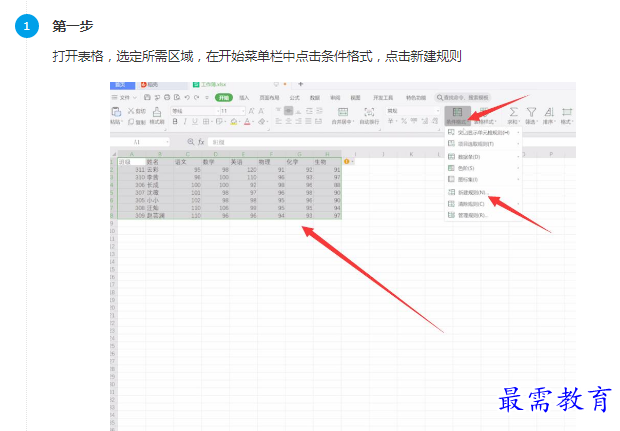
Task: Expand Icon Sets (图标集) submenu
Action: coord(483,180)
